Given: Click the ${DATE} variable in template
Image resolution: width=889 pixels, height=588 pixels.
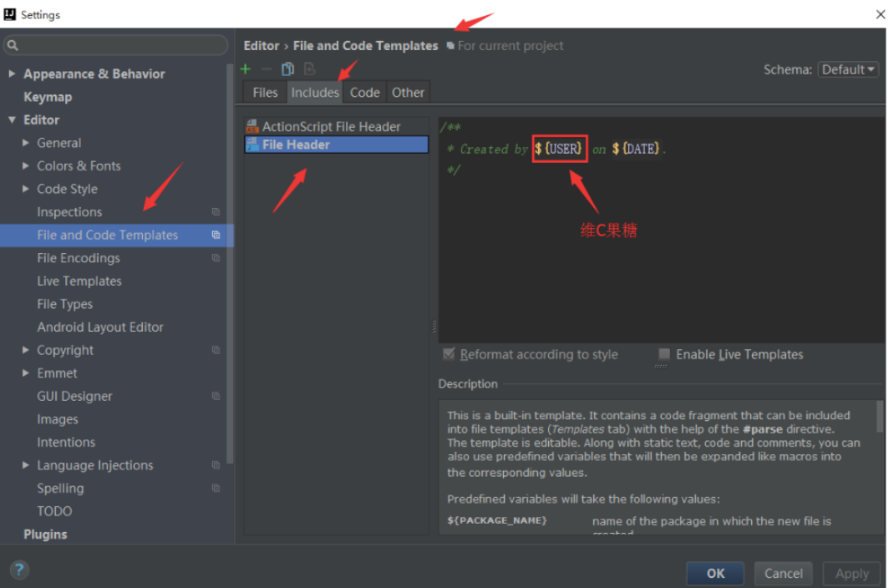Looking at the screenshot, I should click(636, 150).
